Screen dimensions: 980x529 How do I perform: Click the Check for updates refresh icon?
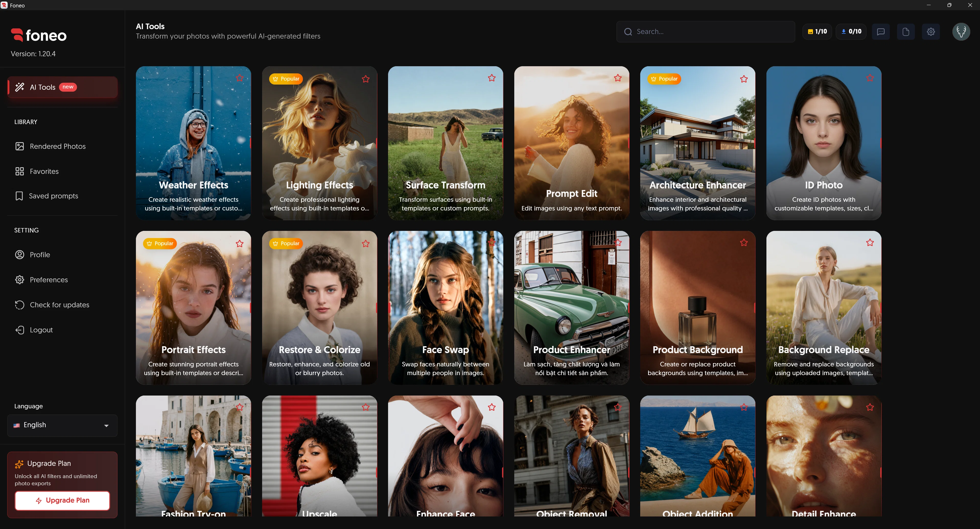(x=19, y=305)
